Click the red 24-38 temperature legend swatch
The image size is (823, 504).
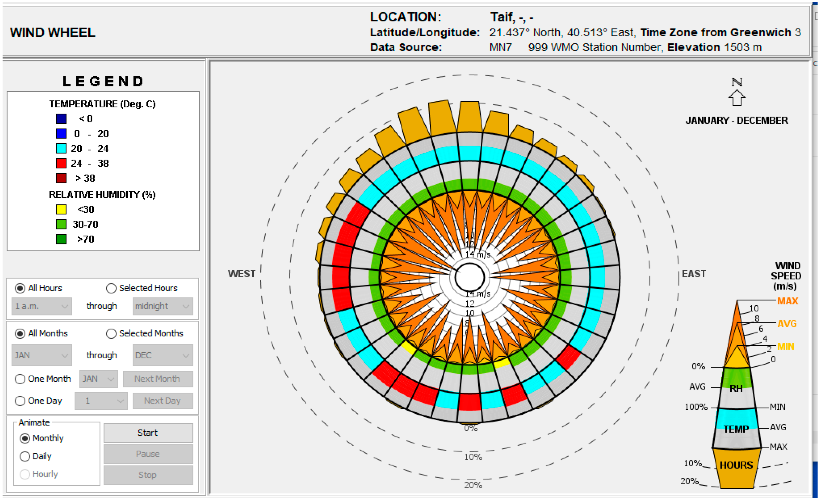pyautogui.click(x=61, y=164)
